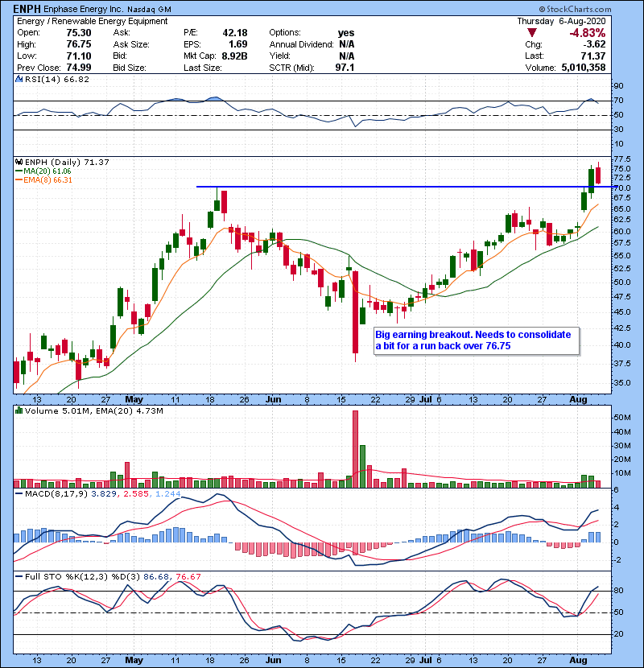Select the Low price 71.10

tap(79, 56)
